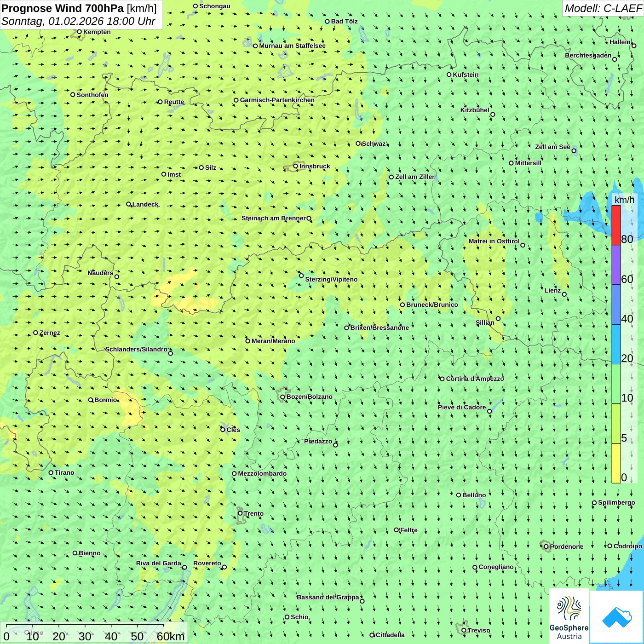The width and height of the screenshot is (644, 644).
Task: Click the Bienno label
Action: 90,553
